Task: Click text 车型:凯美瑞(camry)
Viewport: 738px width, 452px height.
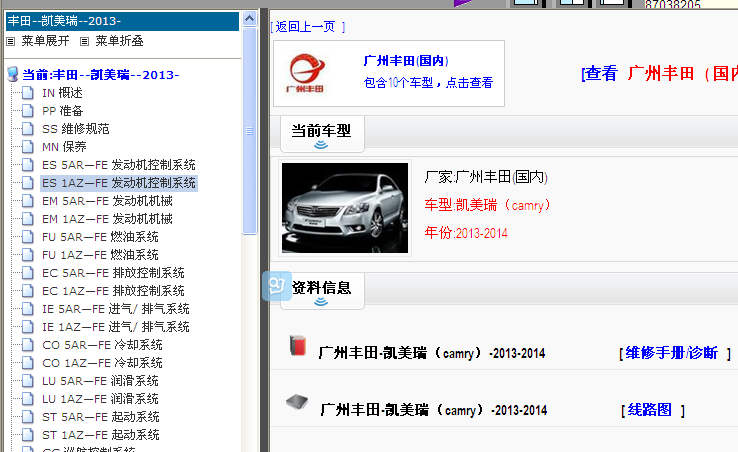Action: pos(487,205)
